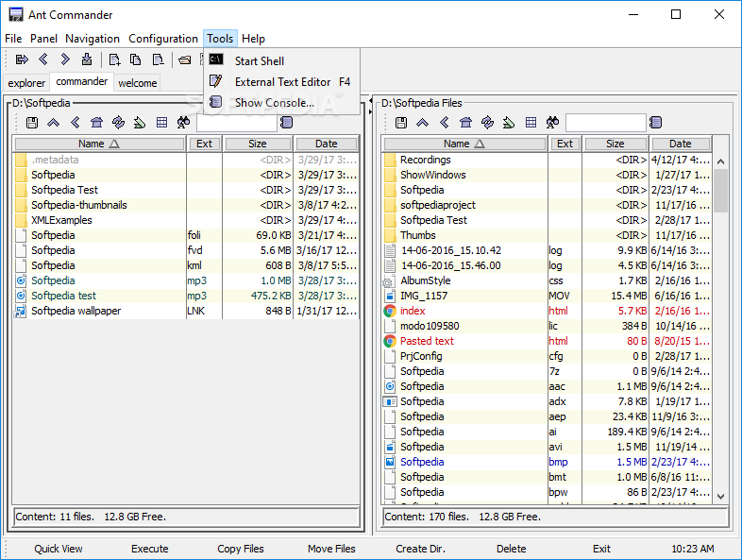742x560 pixels.
Task: Click the right panel scrollbar down arrow
Action: (x=720, y=497)
